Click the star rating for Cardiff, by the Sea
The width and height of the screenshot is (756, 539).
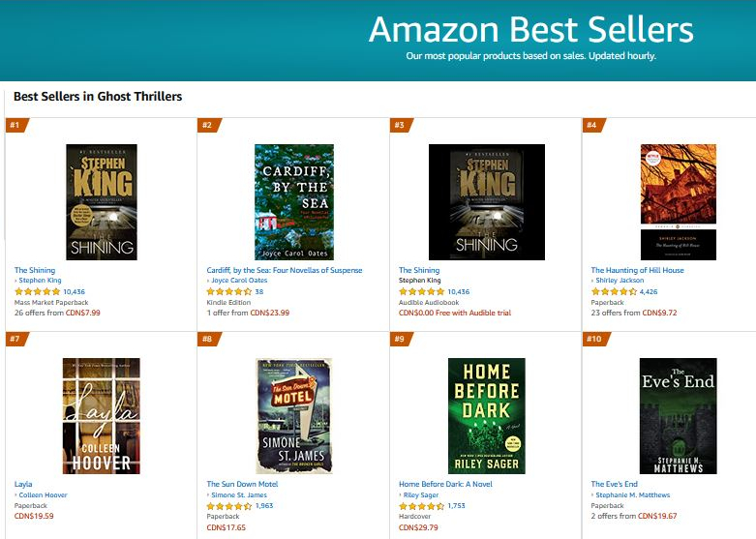pyautogui.click(x=229, y=291)
